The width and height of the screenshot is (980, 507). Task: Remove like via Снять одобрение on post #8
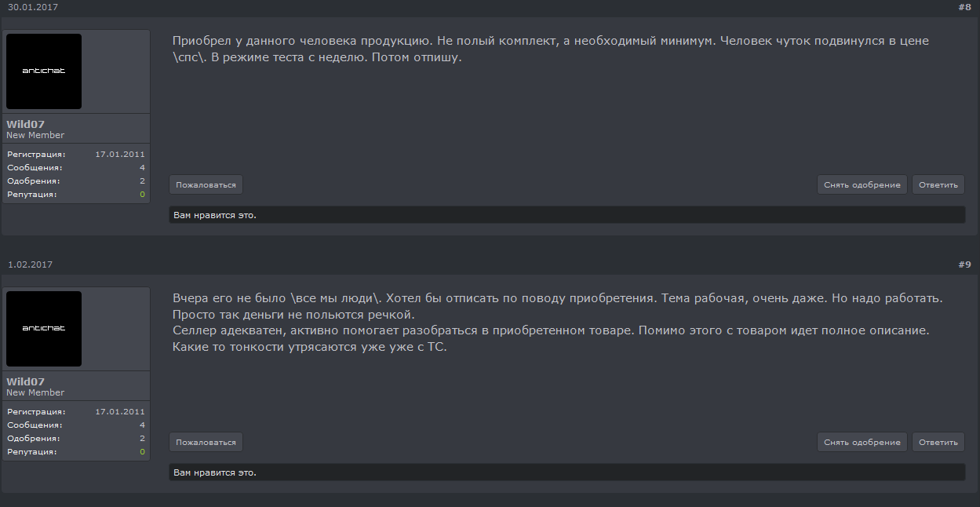pyautogui.click(x=862, y=184)
